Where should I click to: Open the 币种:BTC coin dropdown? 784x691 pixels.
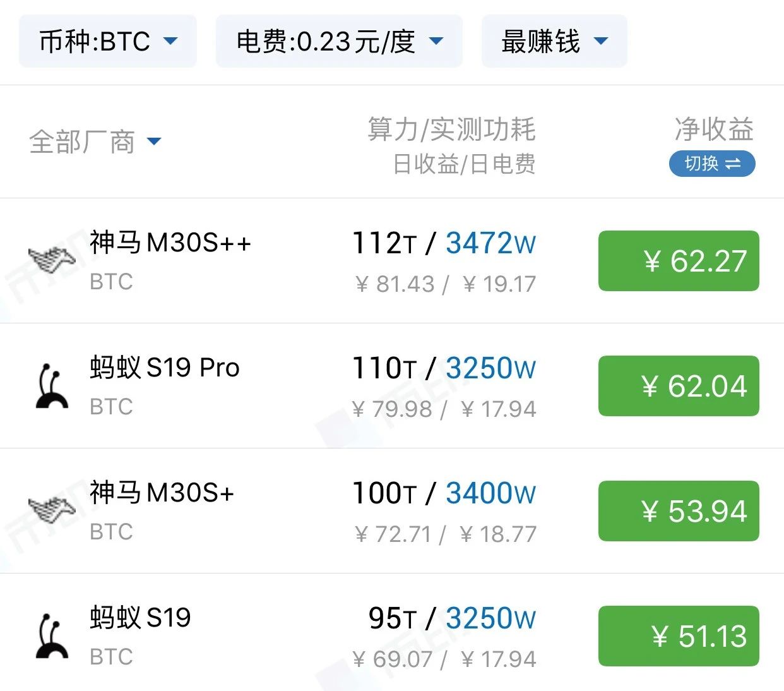[x=108, y=42]
